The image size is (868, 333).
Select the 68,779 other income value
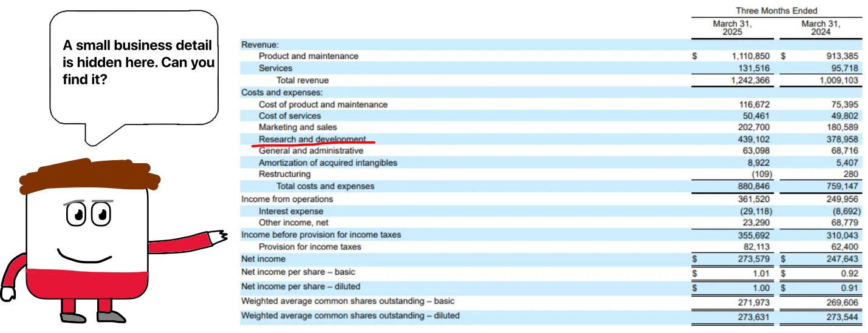(x=844, y=223)
